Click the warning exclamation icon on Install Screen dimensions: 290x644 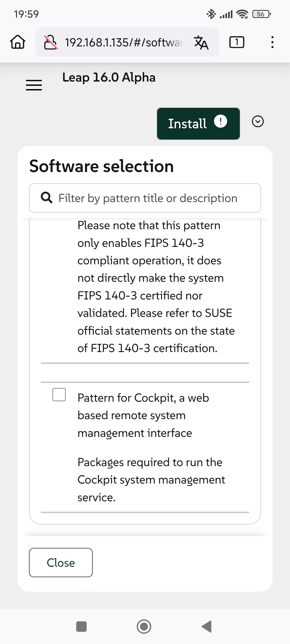click(x=220, y=121)
